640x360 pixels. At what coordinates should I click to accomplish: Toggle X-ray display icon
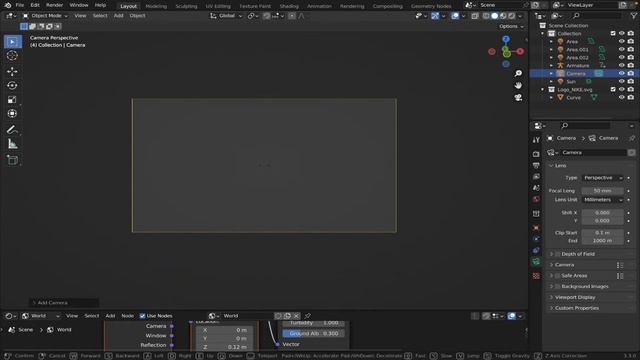[x=475, y=16]
